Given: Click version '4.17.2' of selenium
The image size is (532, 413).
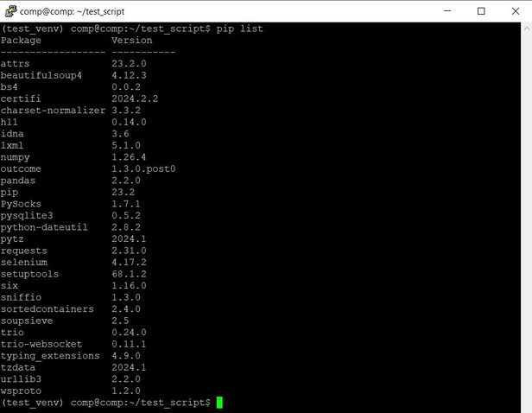Looking at the screenshot, I should [x=129, y=263].
